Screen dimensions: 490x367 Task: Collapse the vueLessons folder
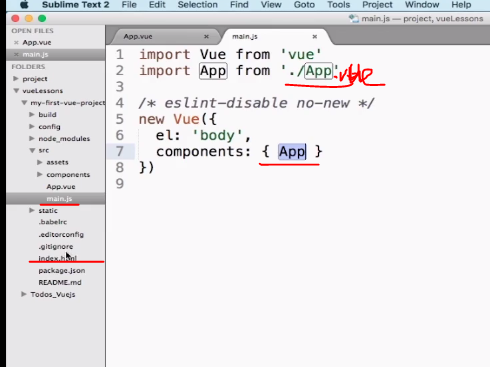[16, 91]
